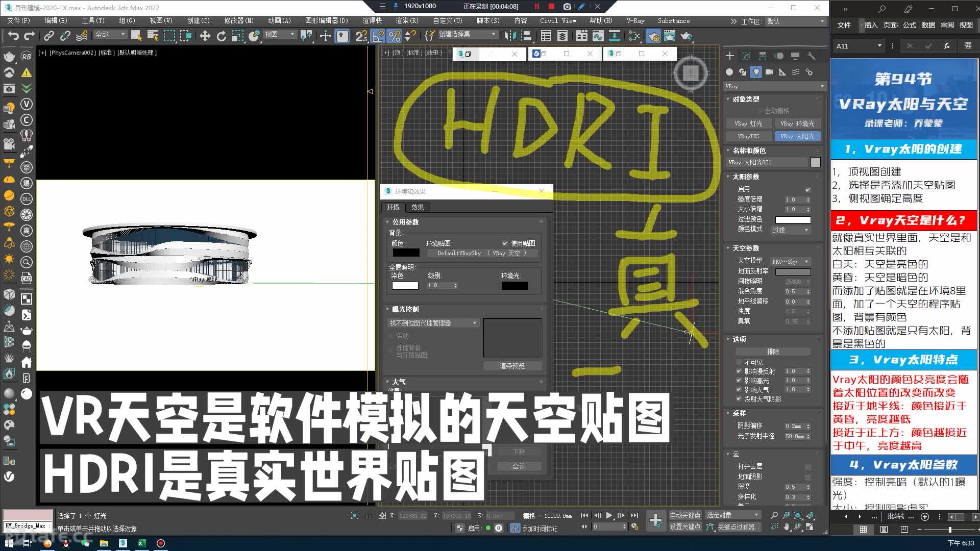Choose the Select and Link tool
The image size is (980, 551).
tap(48, 36)
